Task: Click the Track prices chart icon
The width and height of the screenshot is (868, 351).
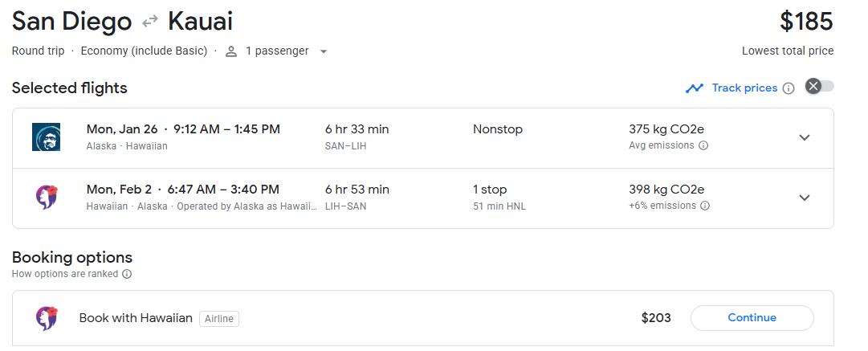Action: [695, 88]
